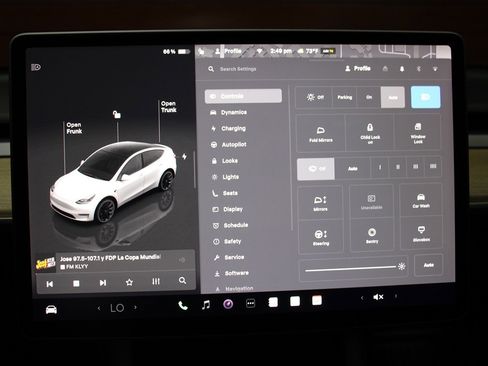Screen dimensions: 488x366
Task: Open media search magnifier icon
Action: (182, 281)
